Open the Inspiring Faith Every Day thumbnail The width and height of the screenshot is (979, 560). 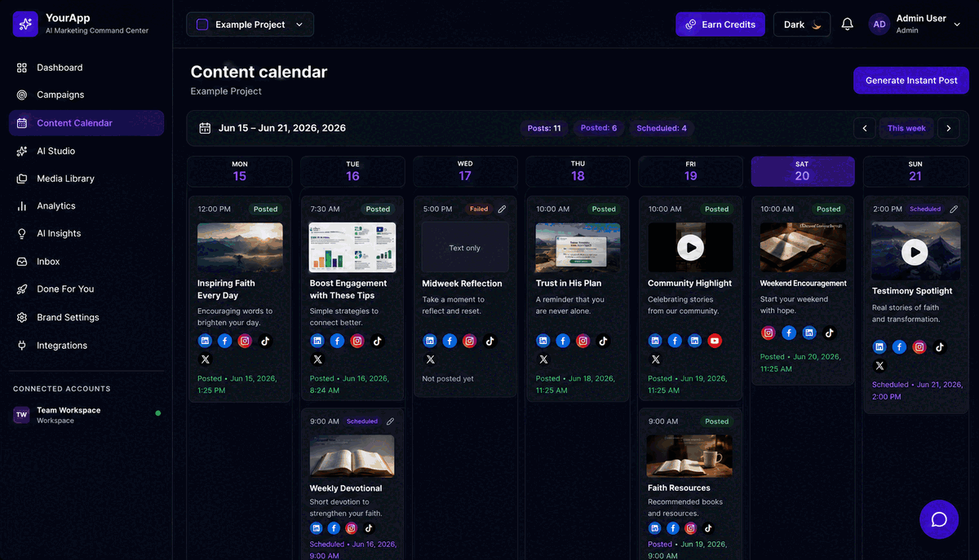(240, 248)
